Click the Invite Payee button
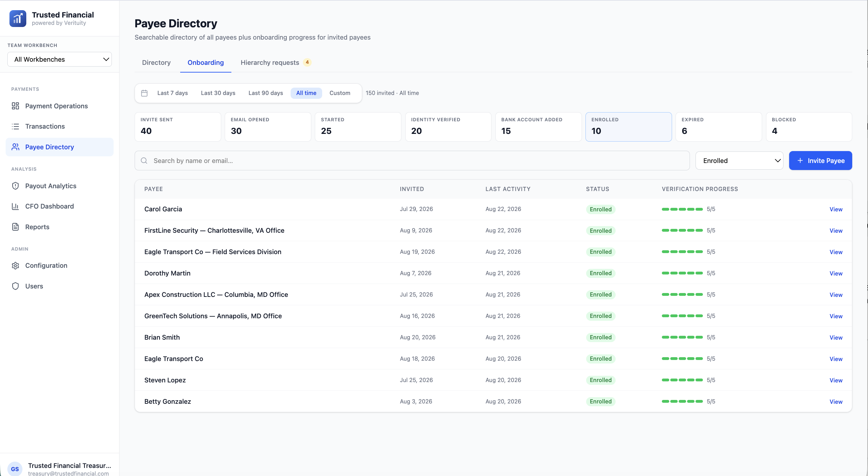868x476 pixels. (821, 161)
